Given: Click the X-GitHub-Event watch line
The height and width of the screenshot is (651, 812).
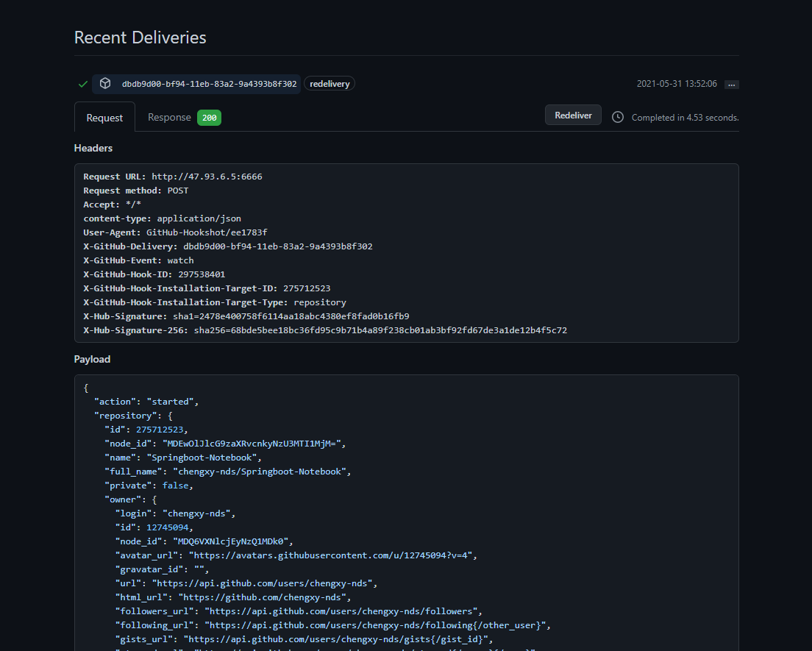Looking at the screenshot, I should pos(139,260).
